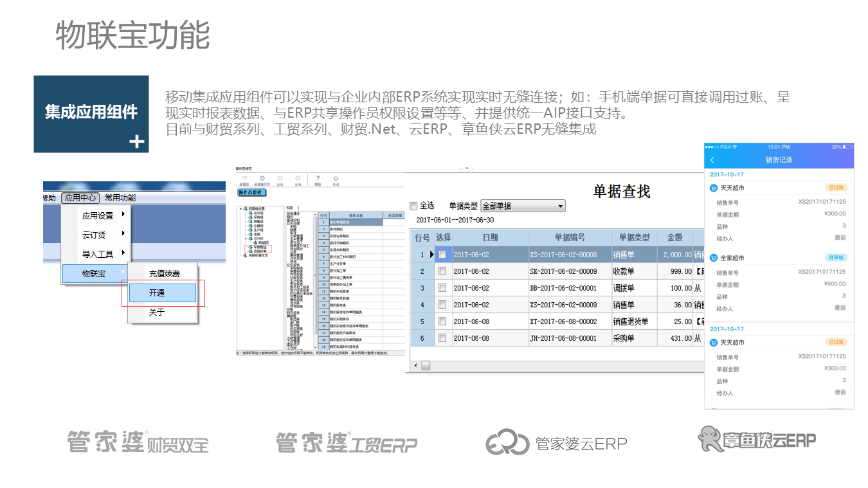Viewport: 868px width, 488px height.
Task: Click the 新增组 toolbar icon
Action: tap(244, 179)
